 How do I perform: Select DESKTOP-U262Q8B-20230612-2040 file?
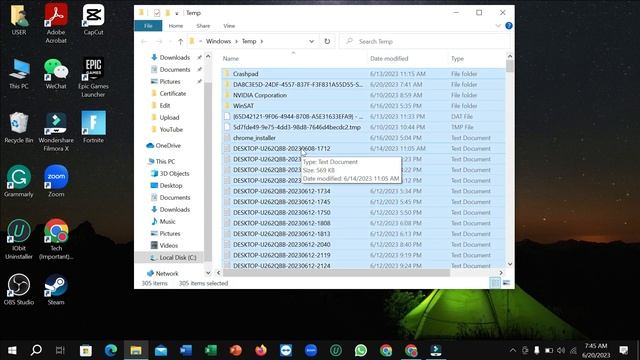(281, 244)
